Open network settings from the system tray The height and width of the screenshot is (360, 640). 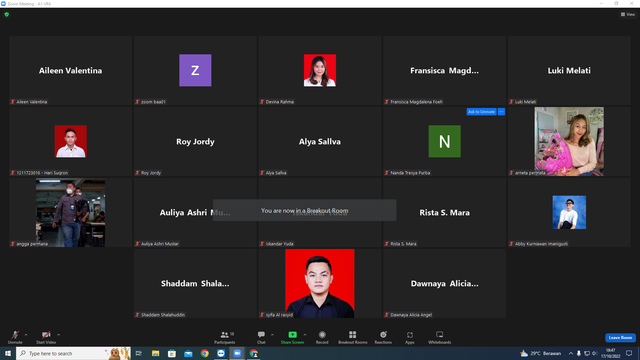pos(587,353)
